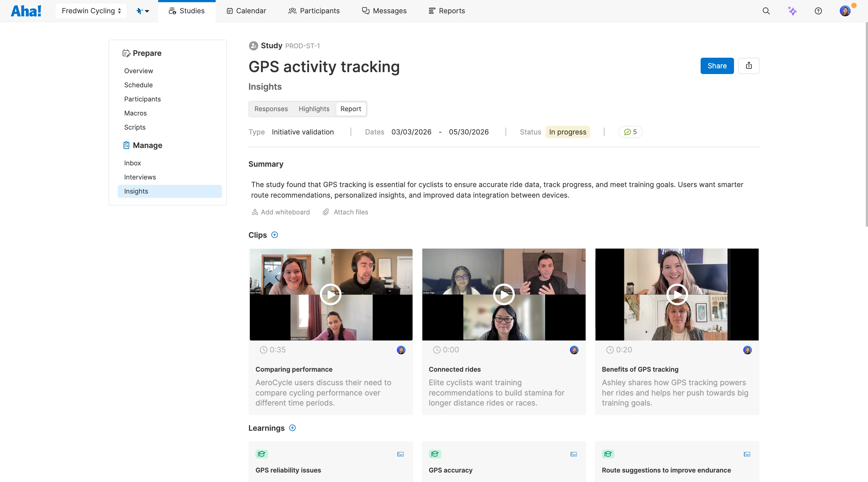Open the help question mark icon
The height and width of the screenshot is (482, 868).
click(x=818, y=11)
